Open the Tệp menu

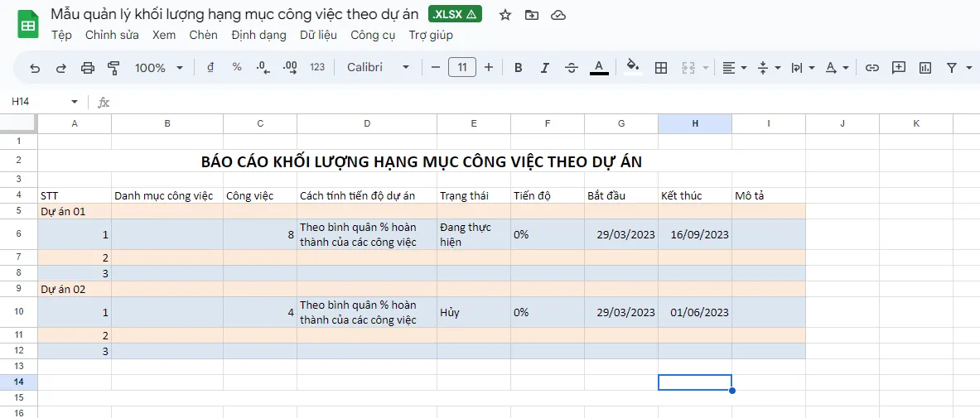[x=62, y=35]
